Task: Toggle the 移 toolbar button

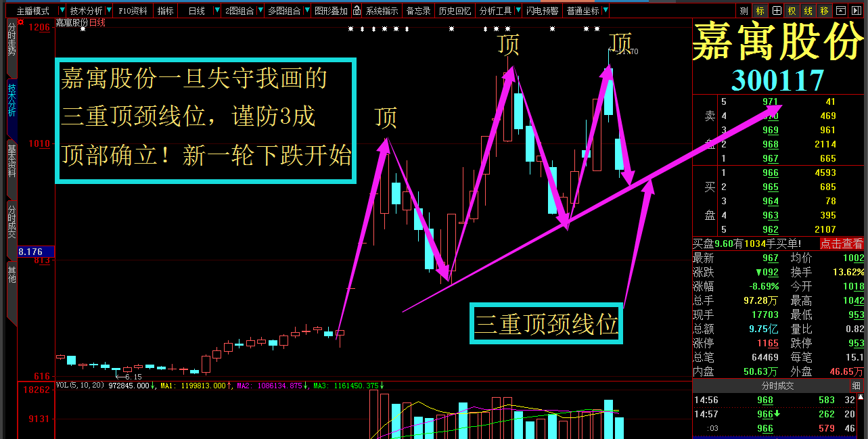Action: pyautogui.click(x=824, y=11)
